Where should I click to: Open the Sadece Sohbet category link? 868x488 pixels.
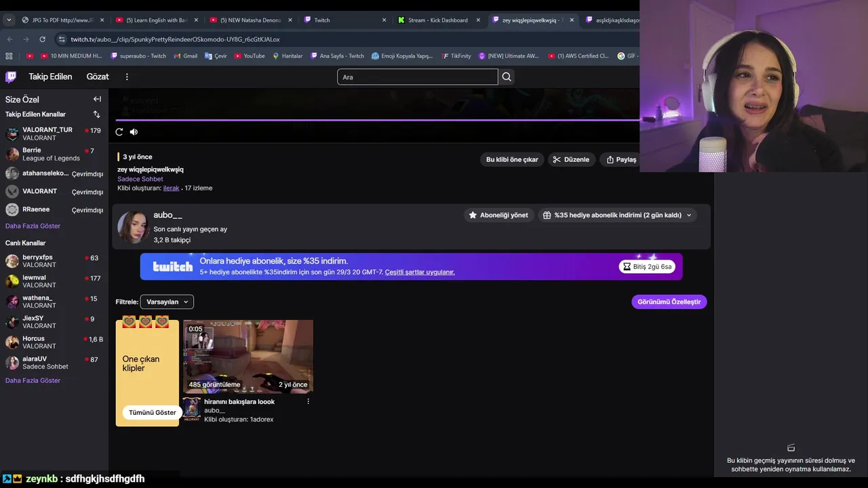pos(140,179)
